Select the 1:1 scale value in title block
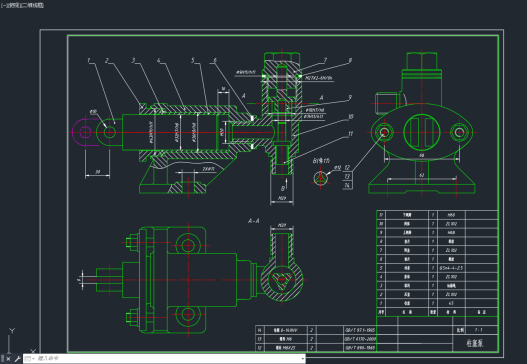The height and width of the screenshot is (364, 527). pos(479,330)
